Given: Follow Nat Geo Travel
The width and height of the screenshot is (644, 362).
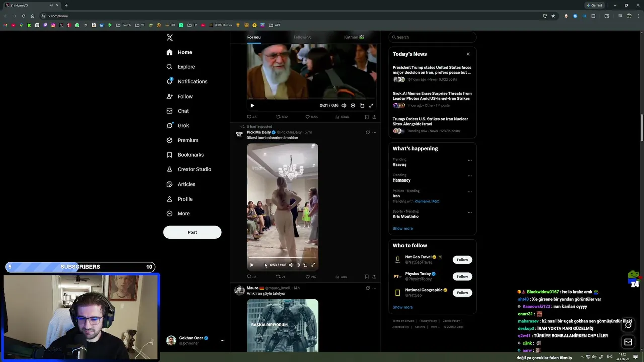Looking at the screenshot, I should (x=462, y=260).
